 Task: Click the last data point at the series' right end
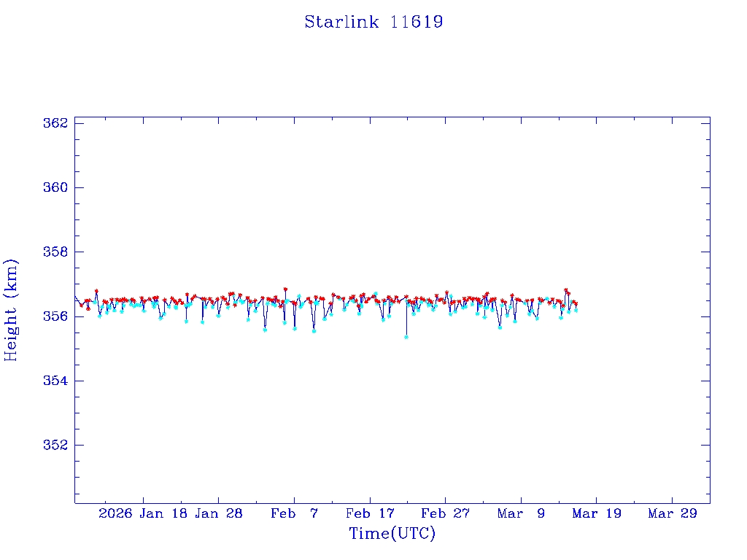576,309
